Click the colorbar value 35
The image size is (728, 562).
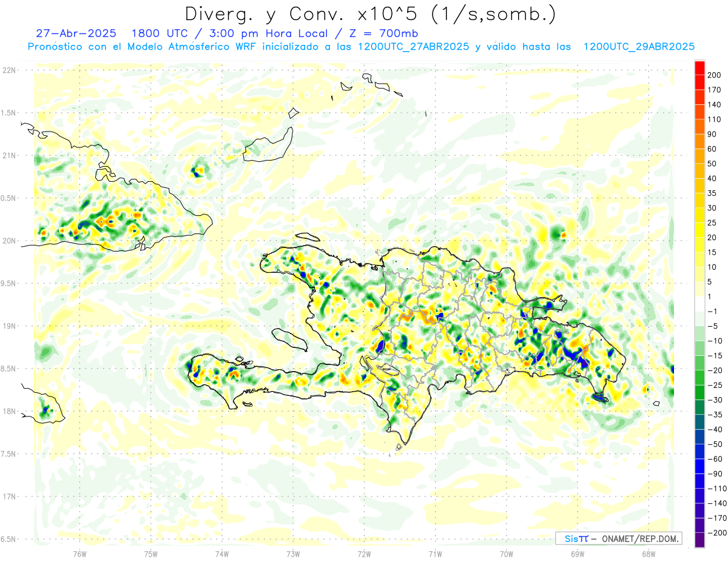click(712, 193)
